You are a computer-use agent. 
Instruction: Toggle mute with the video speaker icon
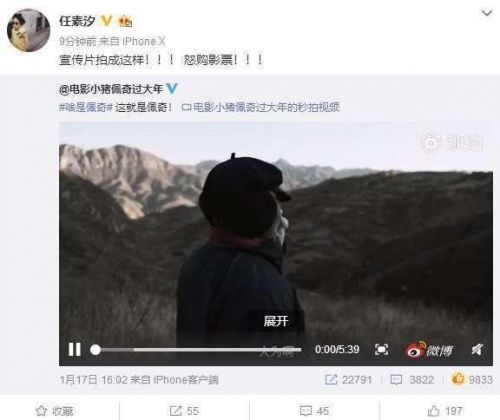coord(477,349)
